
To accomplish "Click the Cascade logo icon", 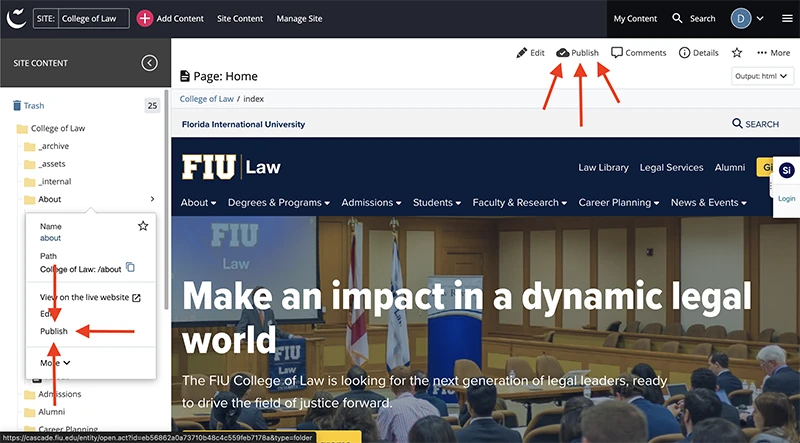I will pos(16,18).
